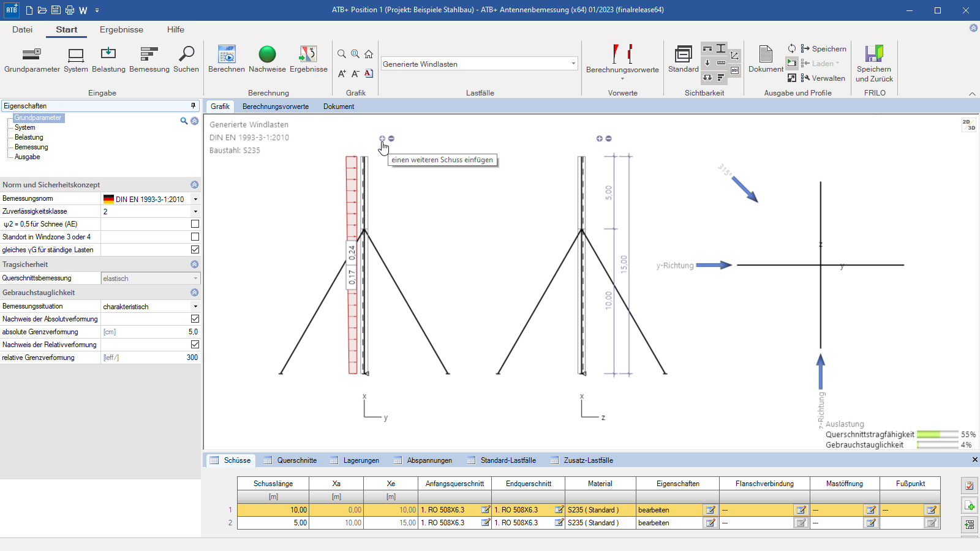This screenshot has height=551, width=980.
Task: Collapse the Gebrauchstauglichkeit section
Action: [194, 293]
